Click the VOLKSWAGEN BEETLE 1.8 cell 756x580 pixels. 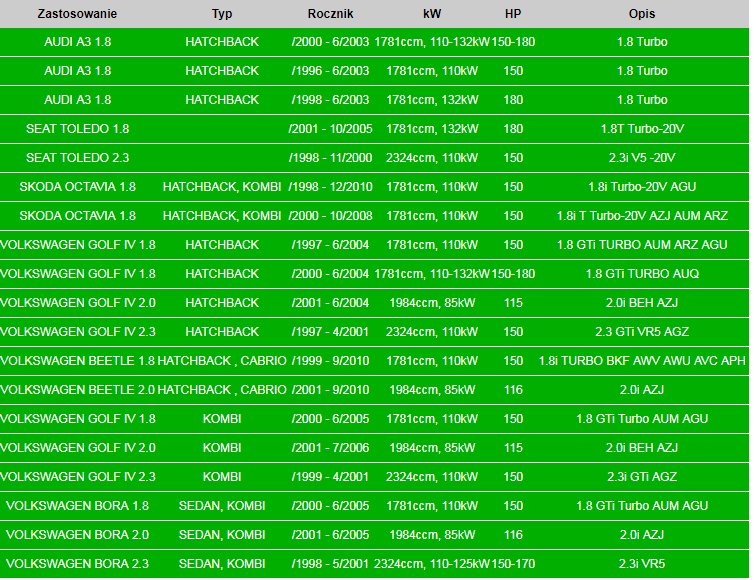pos(77,361)
